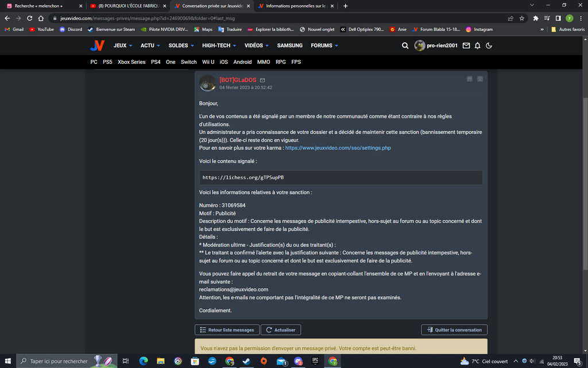Open private messages envelope icon in header
The width and height of the screenshot is (588, 368).
click(466, 45)
